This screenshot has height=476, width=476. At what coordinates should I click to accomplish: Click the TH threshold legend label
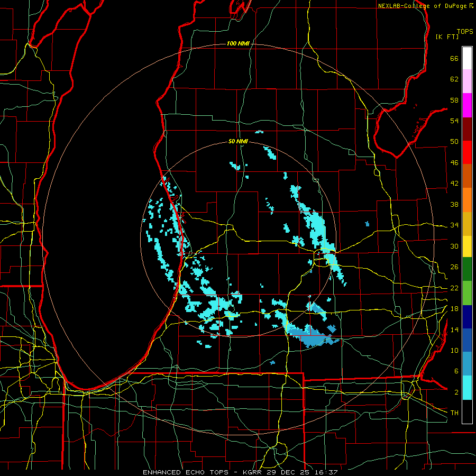(454, 413)
